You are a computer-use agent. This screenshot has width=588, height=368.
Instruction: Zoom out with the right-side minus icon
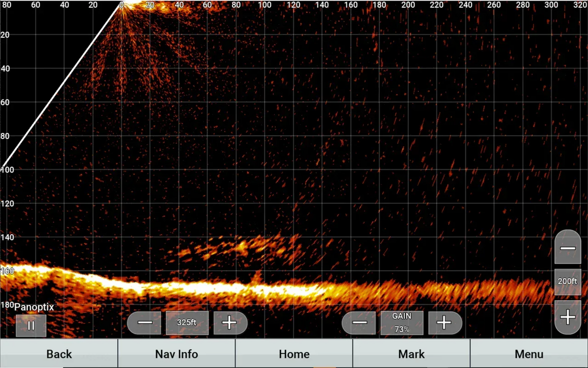(568, 248)
